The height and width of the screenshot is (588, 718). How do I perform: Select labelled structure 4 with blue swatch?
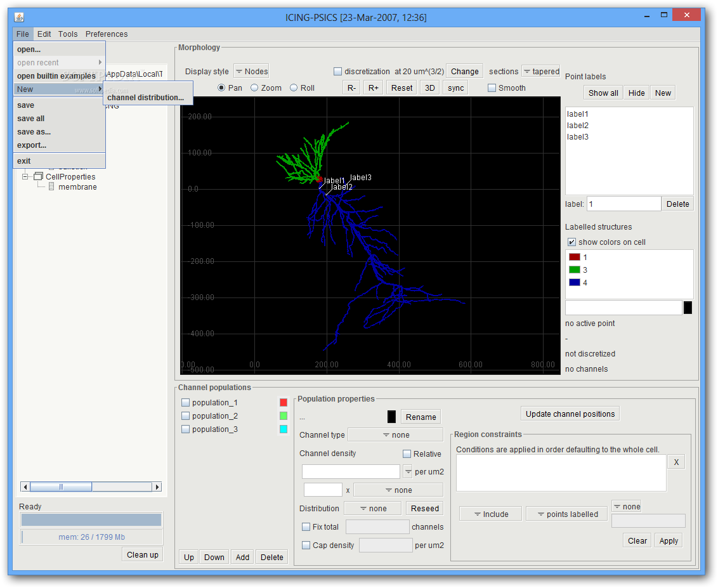[578, 283]
